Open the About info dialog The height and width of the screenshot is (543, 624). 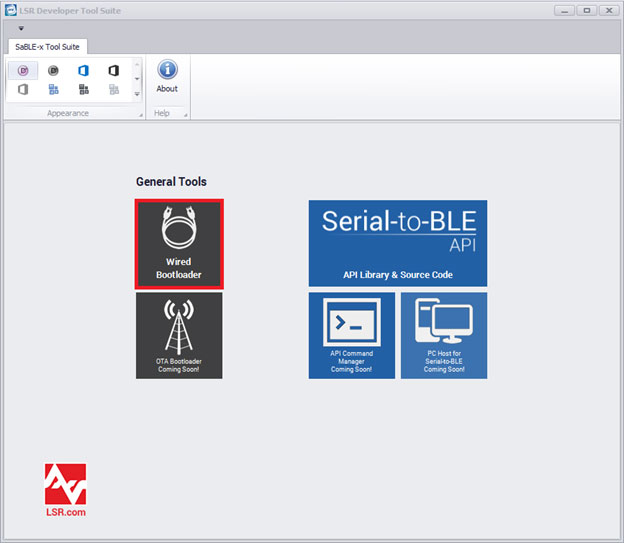pos(167,77)
